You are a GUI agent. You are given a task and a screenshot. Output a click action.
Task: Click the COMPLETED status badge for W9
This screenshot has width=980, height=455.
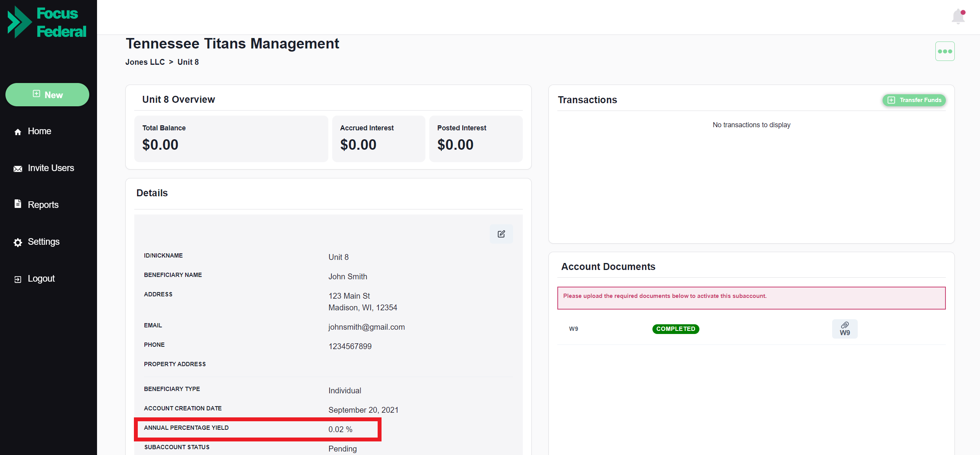676,329
